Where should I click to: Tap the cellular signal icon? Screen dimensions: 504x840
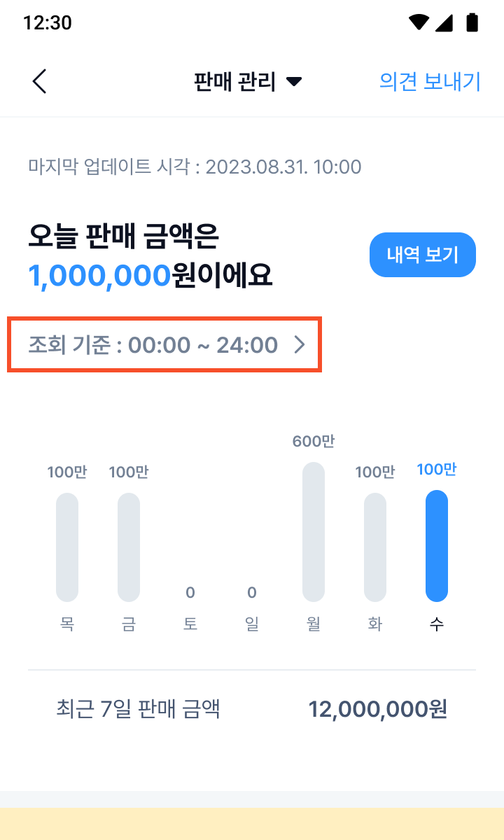click(444, 22)
